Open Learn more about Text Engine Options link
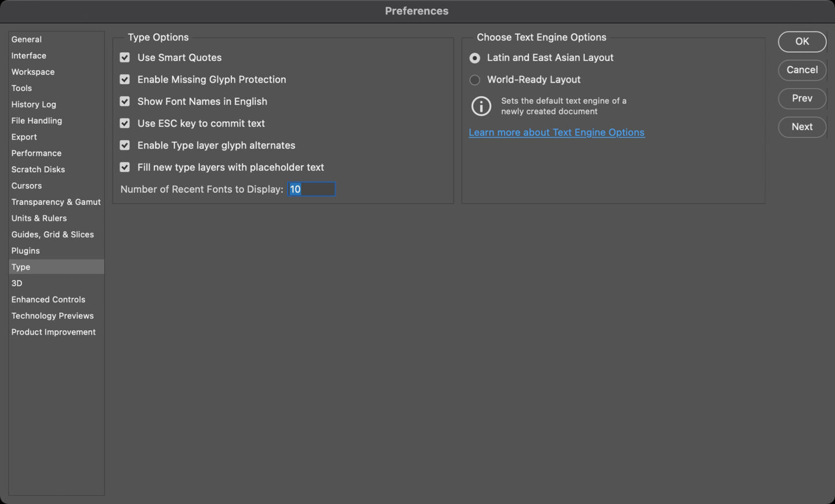This screenshot has width=835, height=504. [x=556, y=133]
